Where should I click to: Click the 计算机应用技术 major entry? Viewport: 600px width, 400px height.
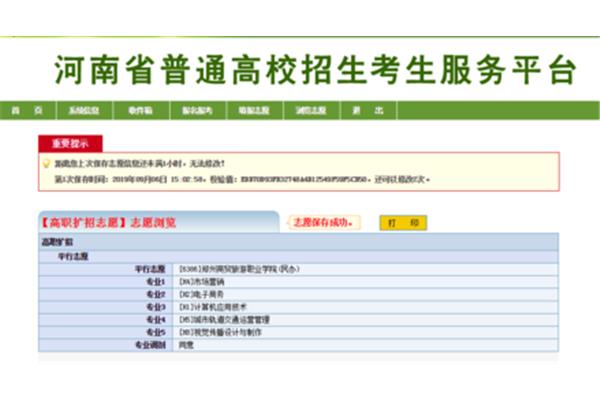tap(213, 307)
